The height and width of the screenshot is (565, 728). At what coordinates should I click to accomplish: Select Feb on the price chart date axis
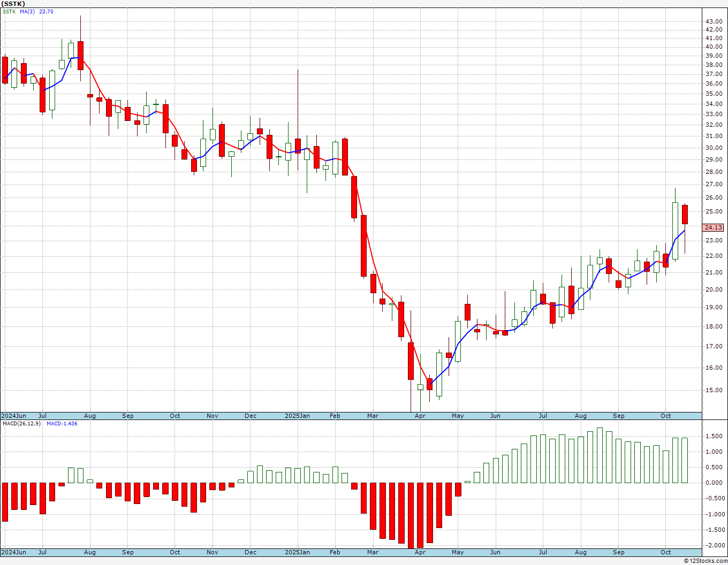[x=335, y=416]
